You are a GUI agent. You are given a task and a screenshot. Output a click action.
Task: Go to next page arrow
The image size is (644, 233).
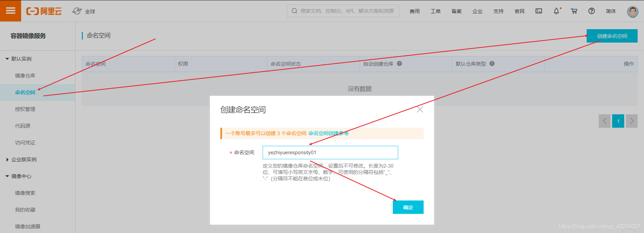[632, 121]
